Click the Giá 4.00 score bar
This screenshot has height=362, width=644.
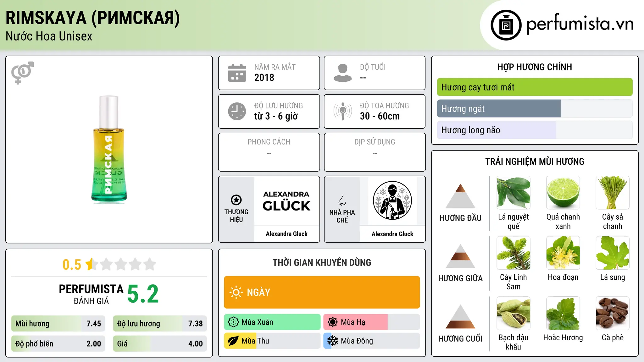pos(160,343)
